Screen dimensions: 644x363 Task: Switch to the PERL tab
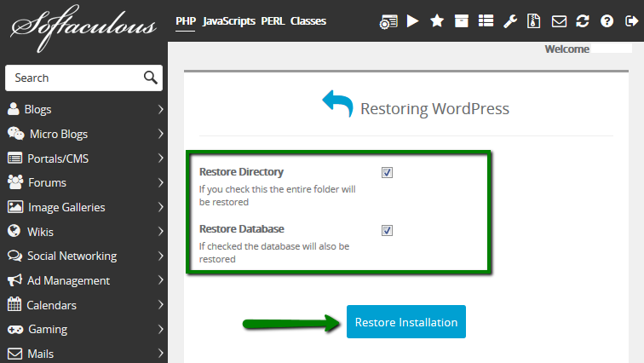pyautogui.click(x=273, y=21)
